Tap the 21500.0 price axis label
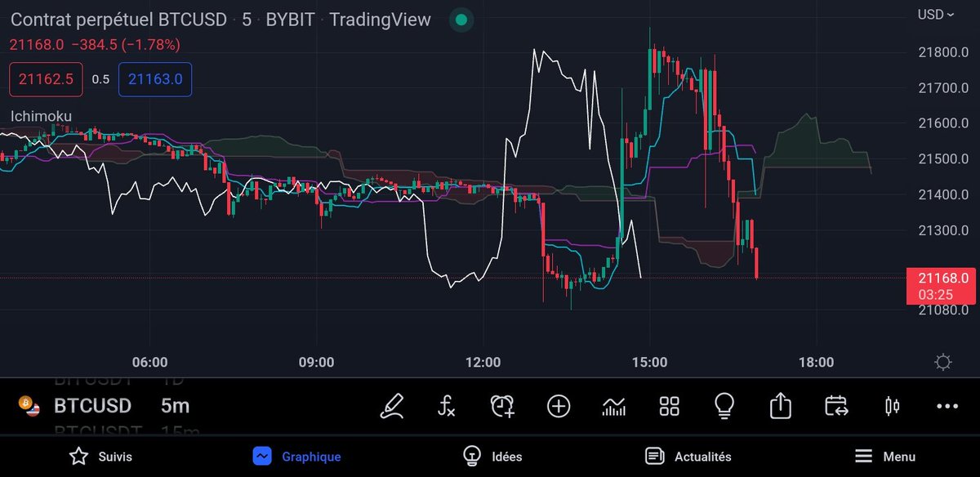The width and height of the screenshot is (980, 477). pos(942,158)
